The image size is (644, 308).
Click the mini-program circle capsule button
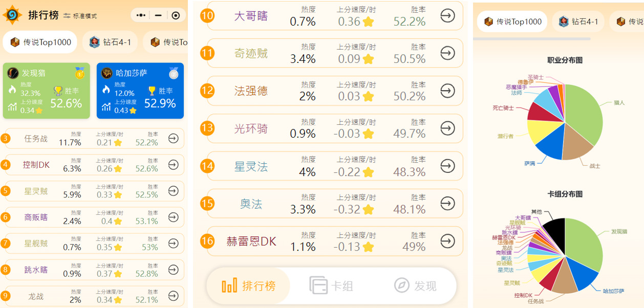176,15
